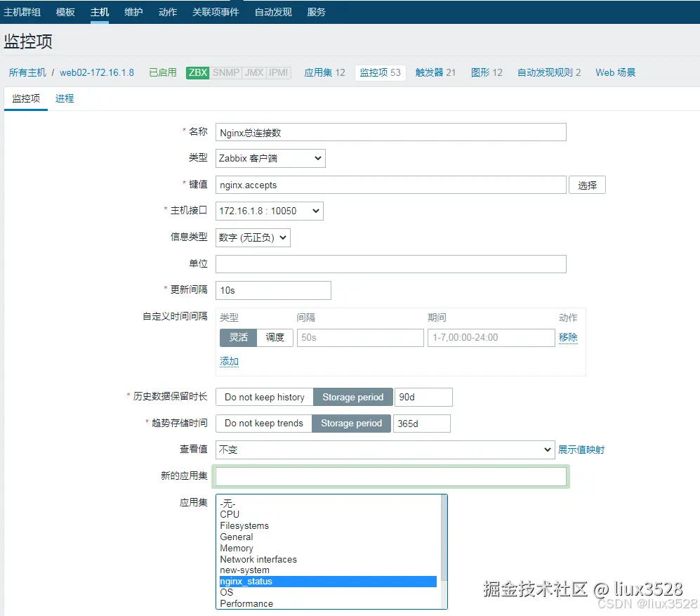The image size is (700, 616).
Task: Select CPU in the 应用集 list
Action: click(328, 515)
